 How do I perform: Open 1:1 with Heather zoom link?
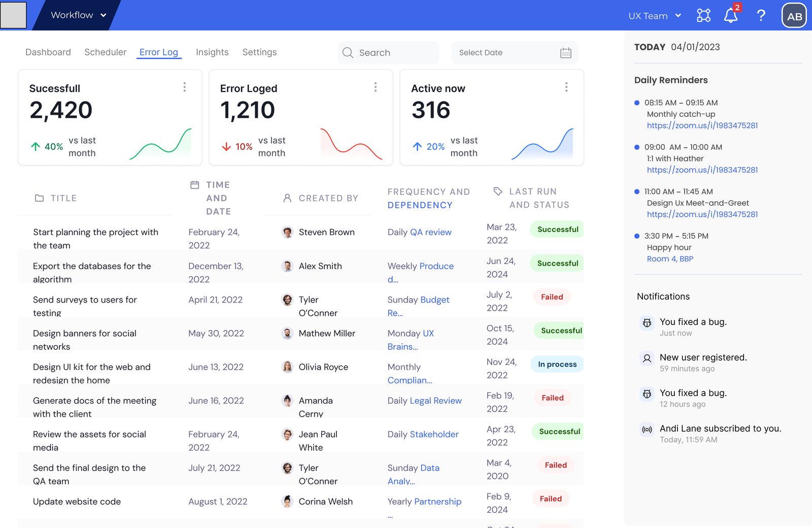coord(702,170)
